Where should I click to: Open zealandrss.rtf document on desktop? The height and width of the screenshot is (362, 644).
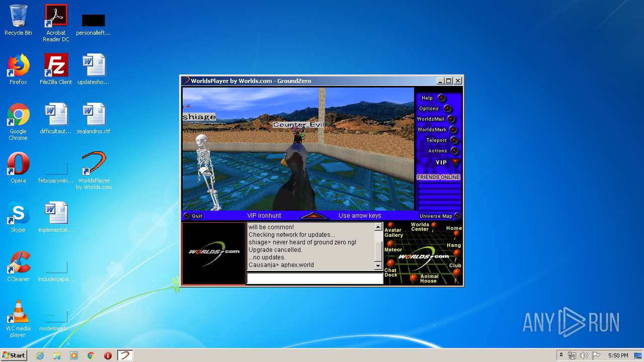click(94, 119)
